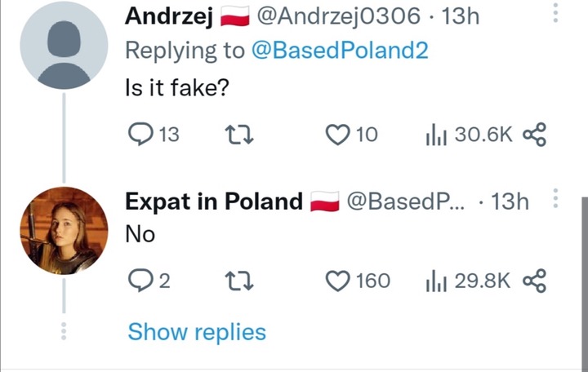
Task: Reply to Expat in Poland's tweet
Action: [x=140, y=281]
